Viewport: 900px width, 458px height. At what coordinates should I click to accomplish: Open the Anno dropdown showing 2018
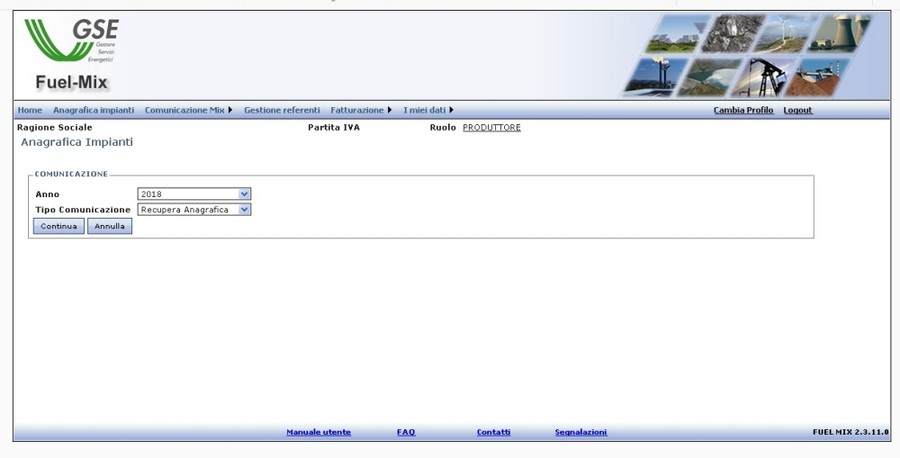(194, 194)
